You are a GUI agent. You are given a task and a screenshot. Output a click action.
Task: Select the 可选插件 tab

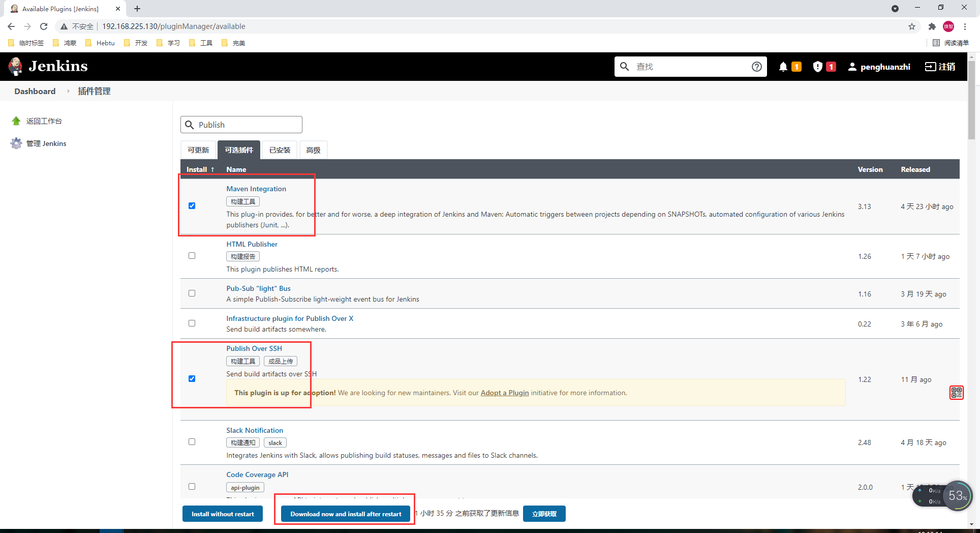[x=239, y=150]
